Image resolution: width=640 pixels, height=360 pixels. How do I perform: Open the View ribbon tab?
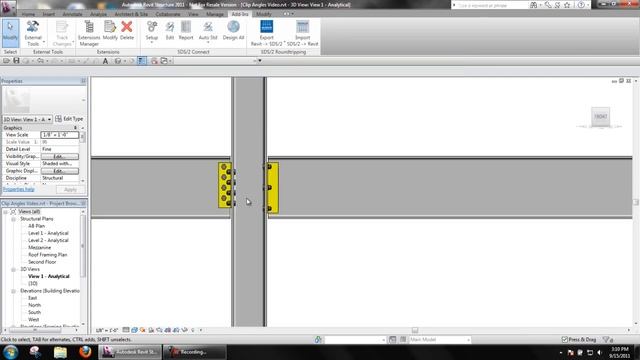click(193, 14)
